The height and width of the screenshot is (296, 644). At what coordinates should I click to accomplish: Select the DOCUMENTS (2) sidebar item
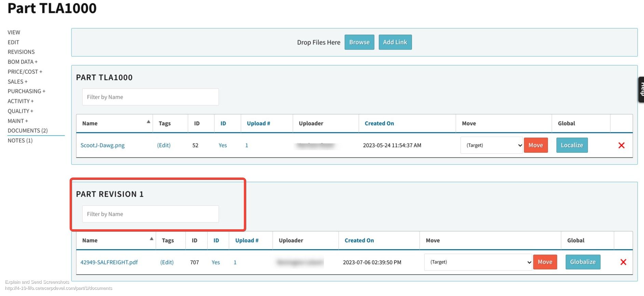[x=28, y=131]
